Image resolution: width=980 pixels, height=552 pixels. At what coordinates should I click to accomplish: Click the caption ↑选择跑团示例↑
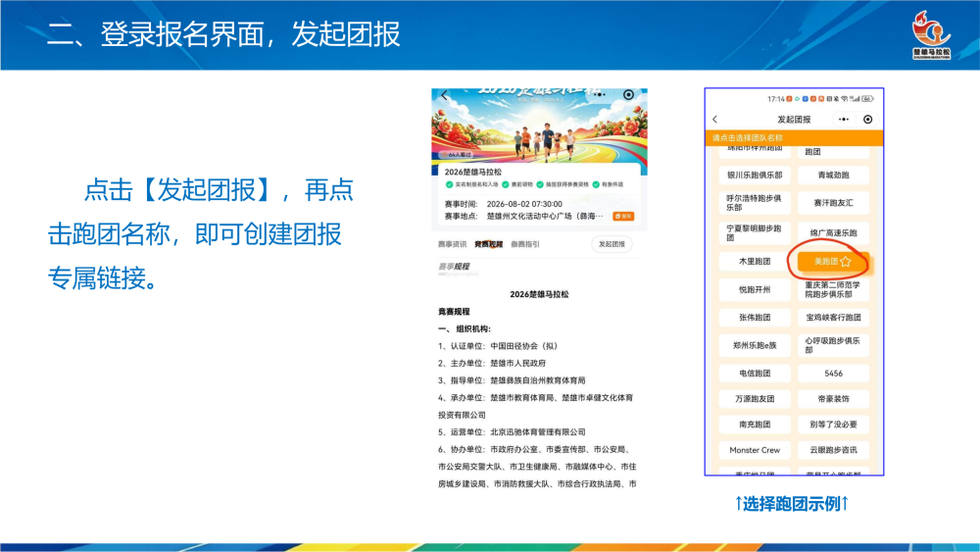coord(791,504)
